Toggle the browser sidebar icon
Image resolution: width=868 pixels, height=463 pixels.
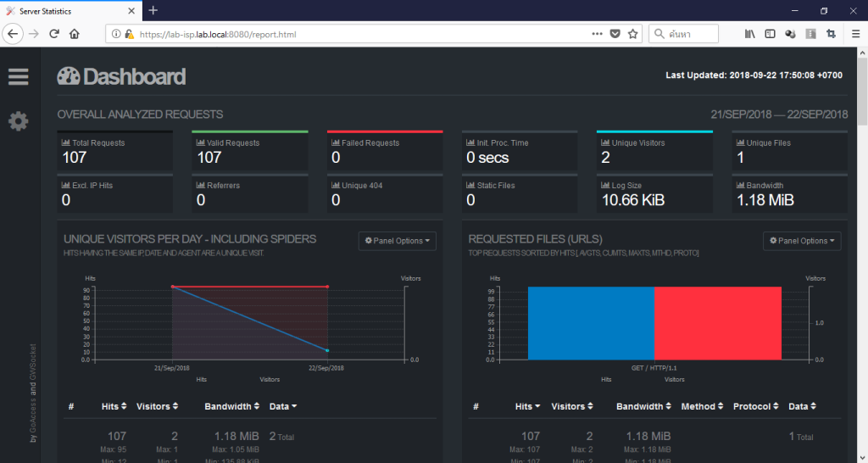[770, 34]
